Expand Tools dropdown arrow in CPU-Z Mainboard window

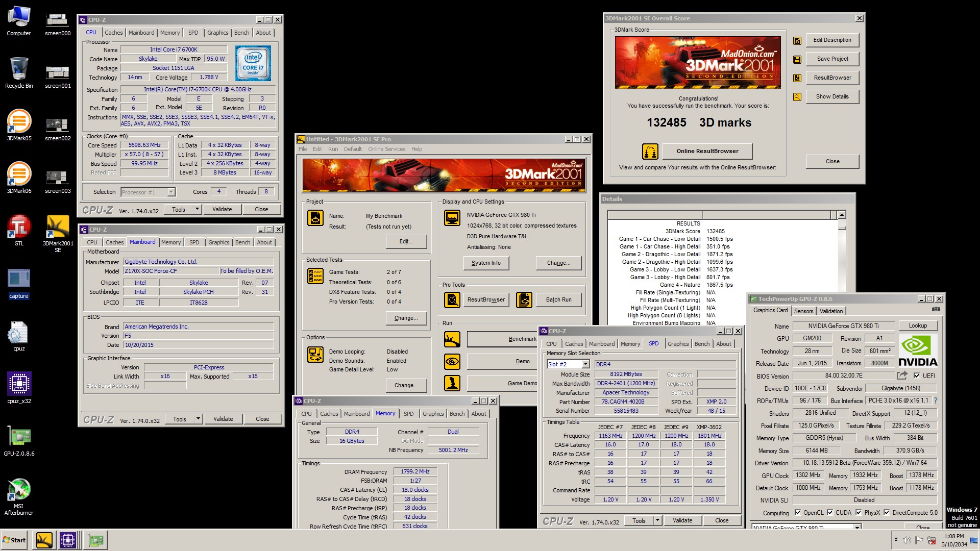click(199, 419)
